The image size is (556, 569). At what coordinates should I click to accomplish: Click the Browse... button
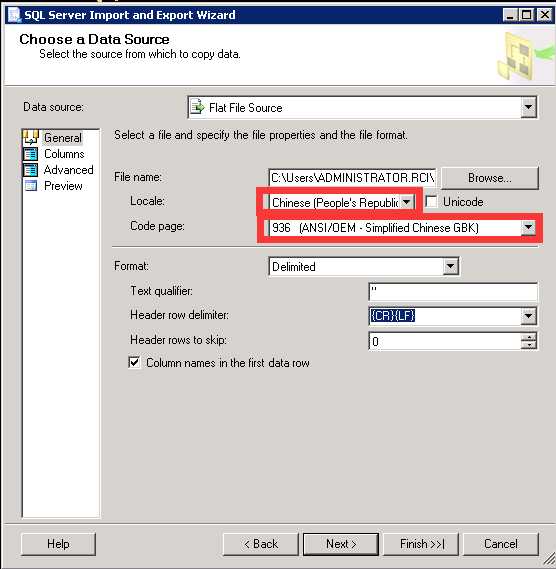pyautogui.click(x=490, y=178)
